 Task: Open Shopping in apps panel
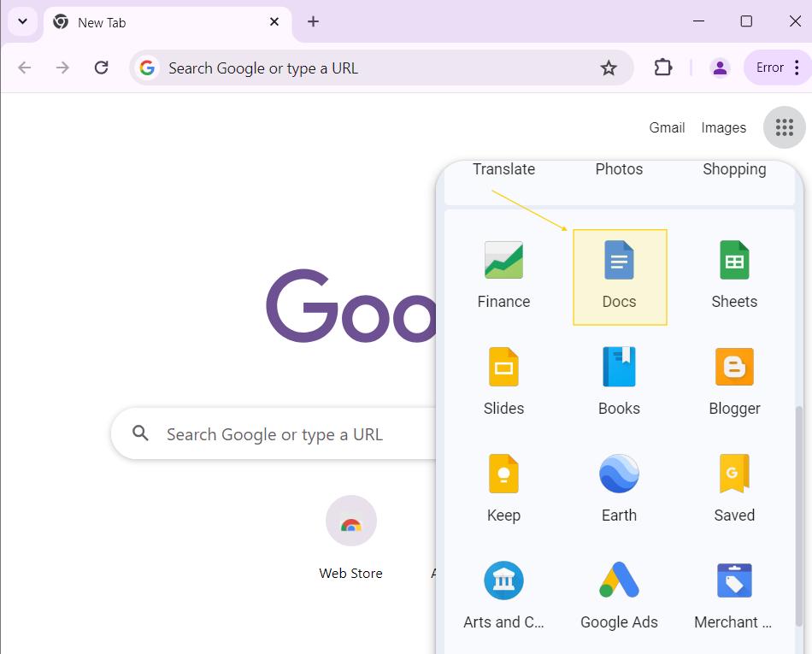(x=734, y=169)
